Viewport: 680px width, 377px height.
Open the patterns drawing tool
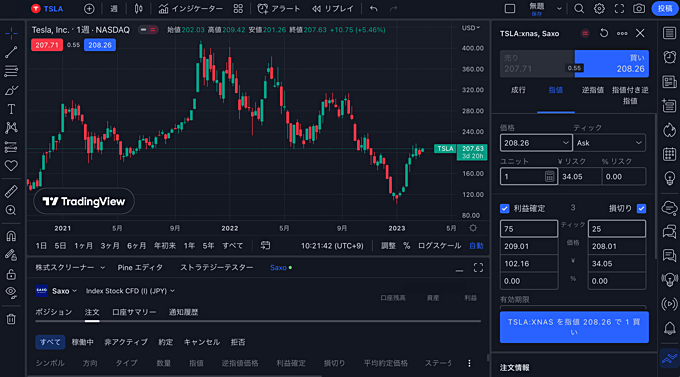(11, 128)
